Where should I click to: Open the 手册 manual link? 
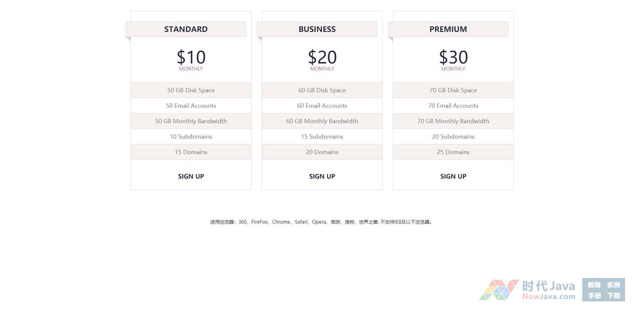click(x=594, y=296)
